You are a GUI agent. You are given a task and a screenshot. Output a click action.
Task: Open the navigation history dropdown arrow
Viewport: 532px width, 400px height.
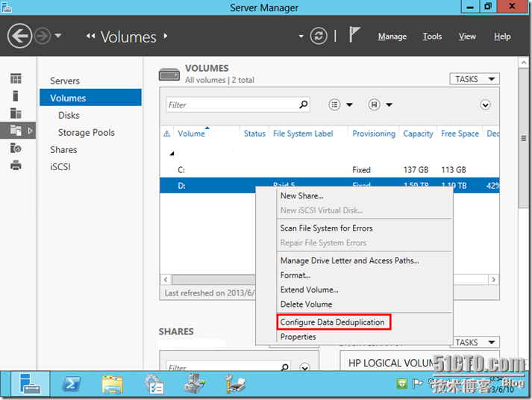[58, 35]
